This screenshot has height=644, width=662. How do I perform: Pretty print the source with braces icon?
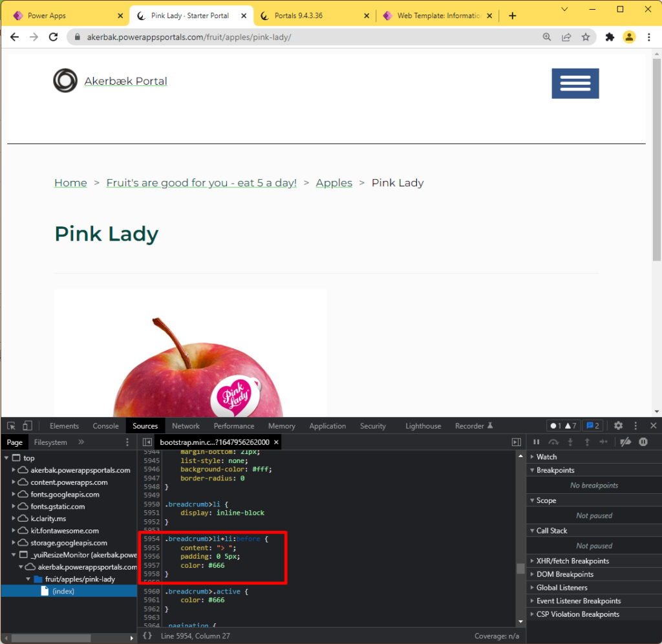(147, 636)
